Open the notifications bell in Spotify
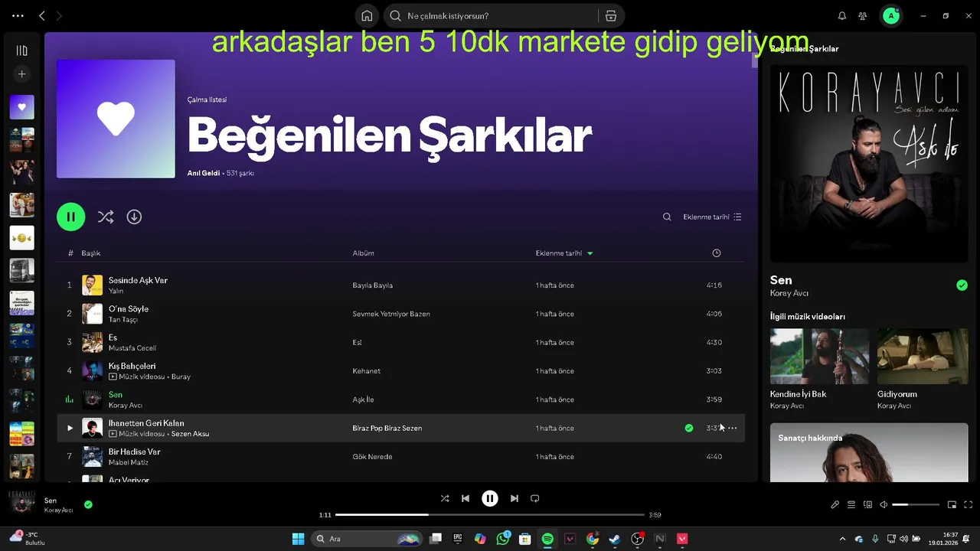The image size is (980, 551). tap(842, 15)
